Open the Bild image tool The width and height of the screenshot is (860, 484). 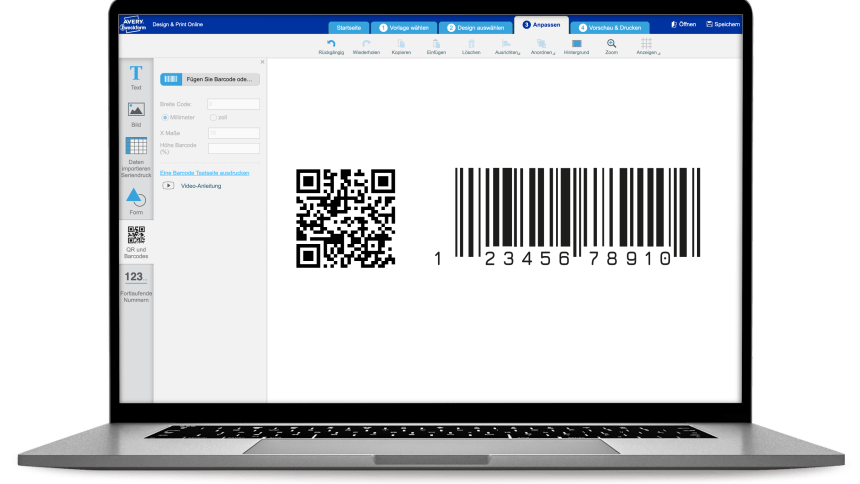pos(136,114)
